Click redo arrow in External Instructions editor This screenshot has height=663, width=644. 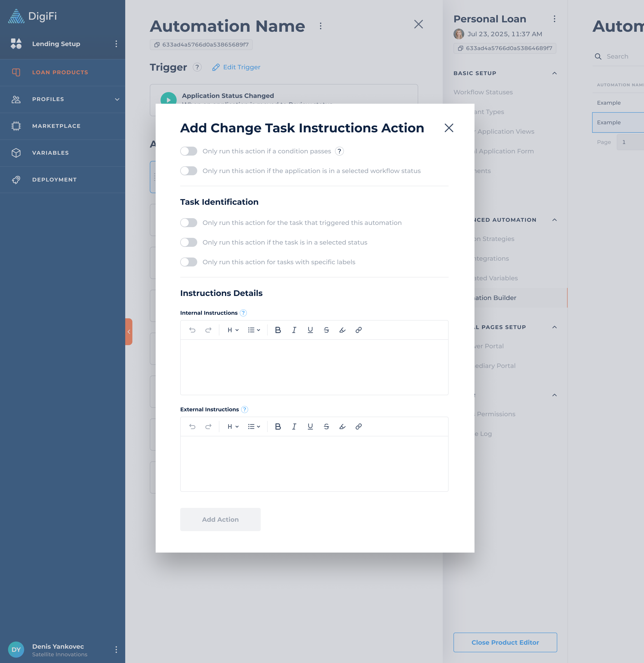(x=208, y=427)
